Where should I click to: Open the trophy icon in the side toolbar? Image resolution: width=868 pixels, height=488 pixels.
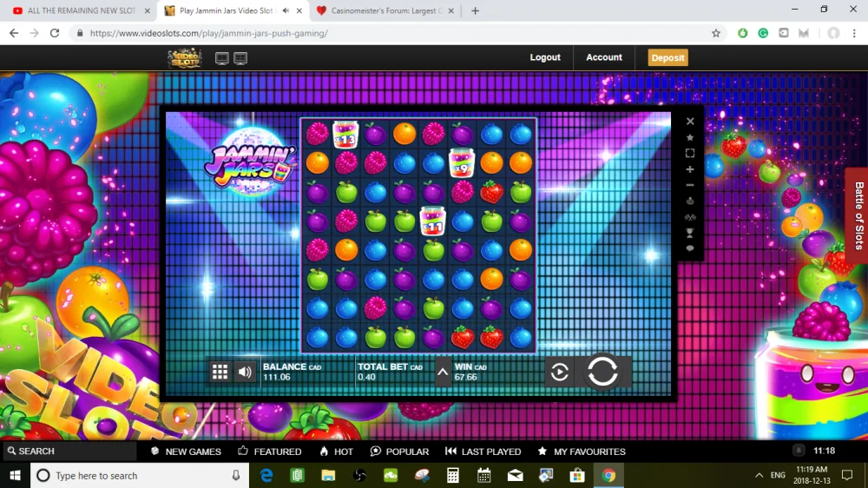click(690, 234)
